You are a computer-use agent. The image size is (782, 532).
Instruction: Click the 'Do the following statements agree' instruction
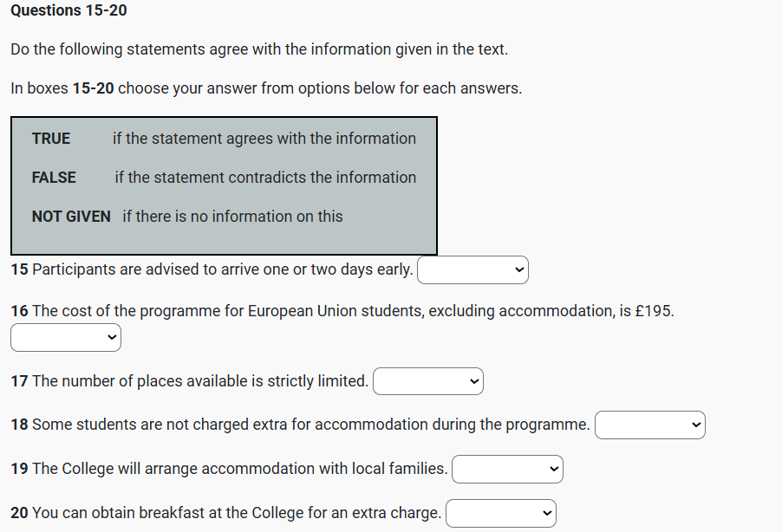point(259,49)
